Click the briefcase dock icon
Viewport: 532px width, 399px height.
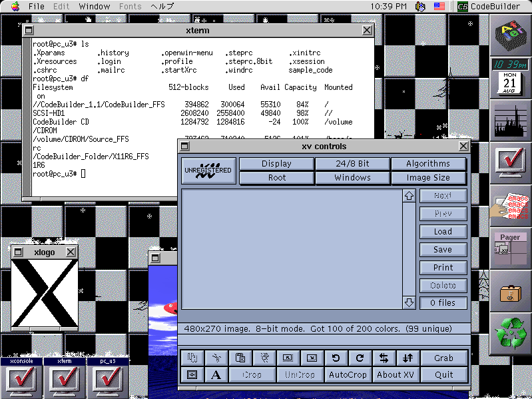tap(510, 292)
